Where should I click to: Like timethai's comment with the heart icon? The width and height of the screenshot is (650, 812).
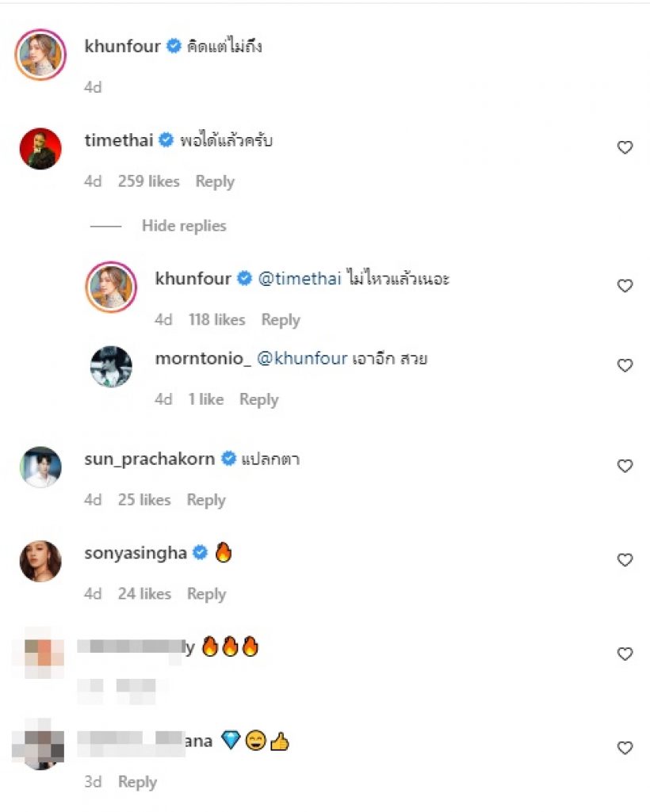[625, 147]
